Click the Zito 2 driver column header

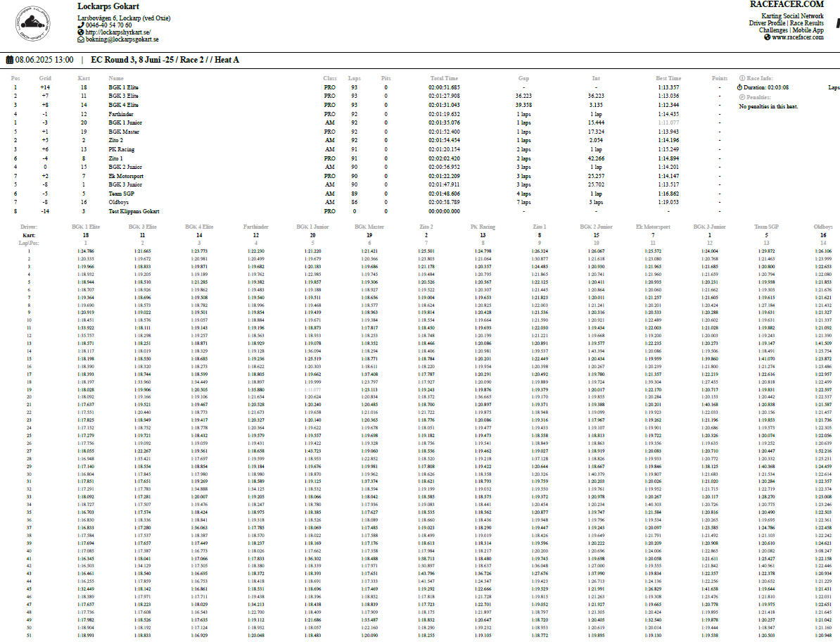point(426,227)
